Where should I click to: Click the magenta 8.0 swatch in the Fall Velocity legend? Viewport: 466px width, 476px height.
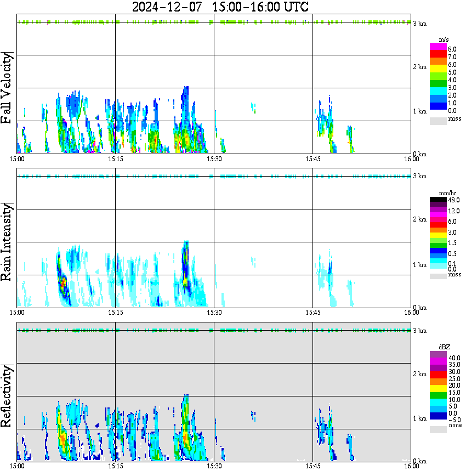coord(438,47)
